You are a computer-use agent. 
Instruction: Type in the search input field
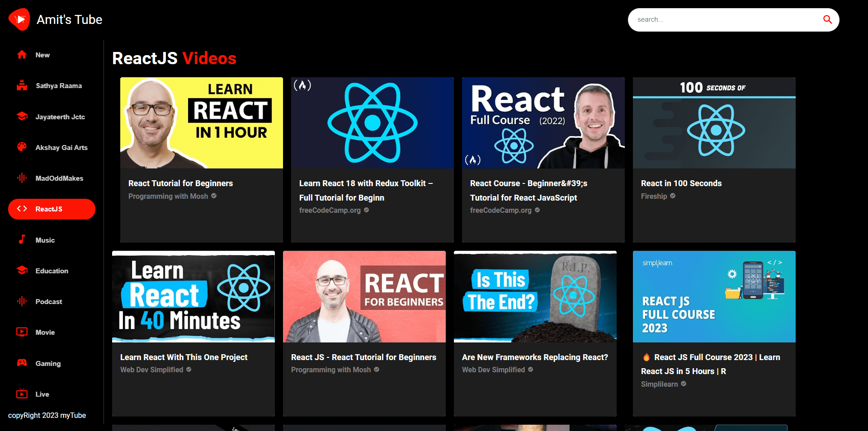click(x=723, y=19)
